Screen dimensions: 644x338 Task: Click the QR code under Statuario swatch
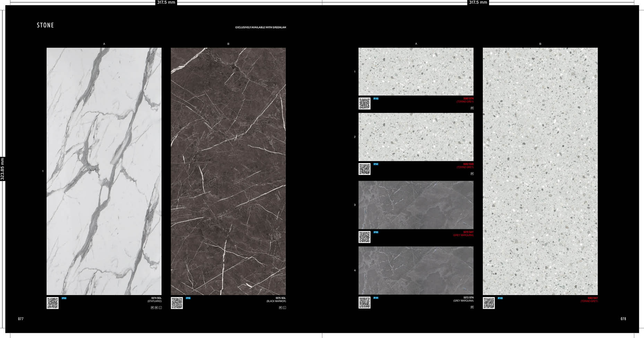pos(52,303)
